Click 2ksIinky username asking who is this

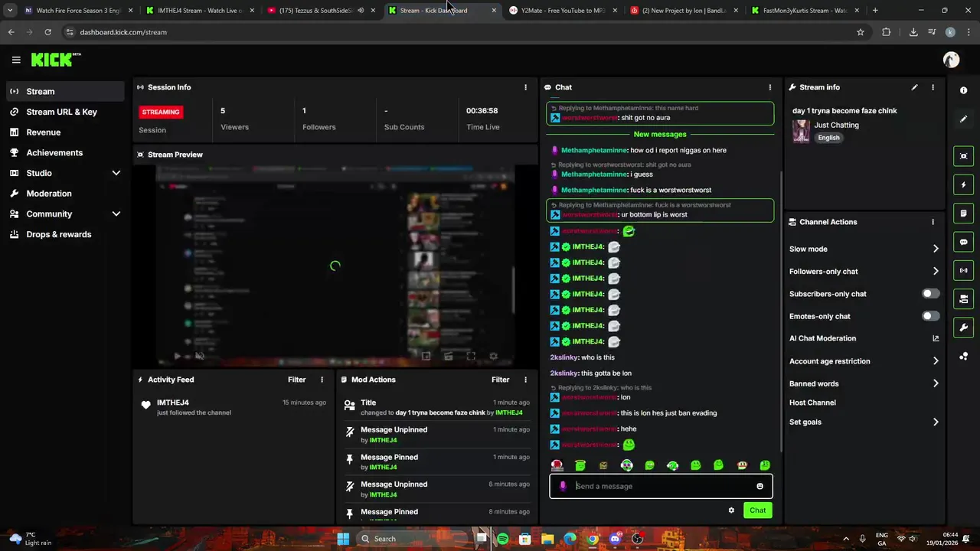[x=563, y=357]
